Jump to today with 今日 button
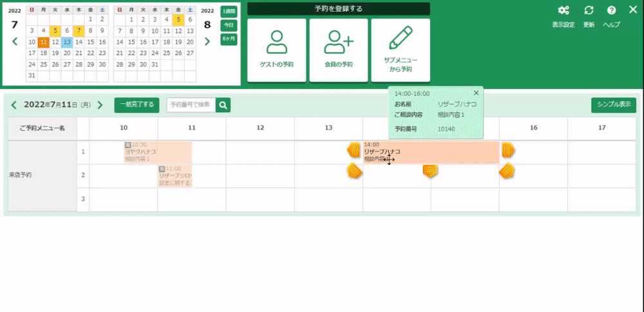Image resolution: width=644 pixels, height=312 pixels. coord(229,26)
